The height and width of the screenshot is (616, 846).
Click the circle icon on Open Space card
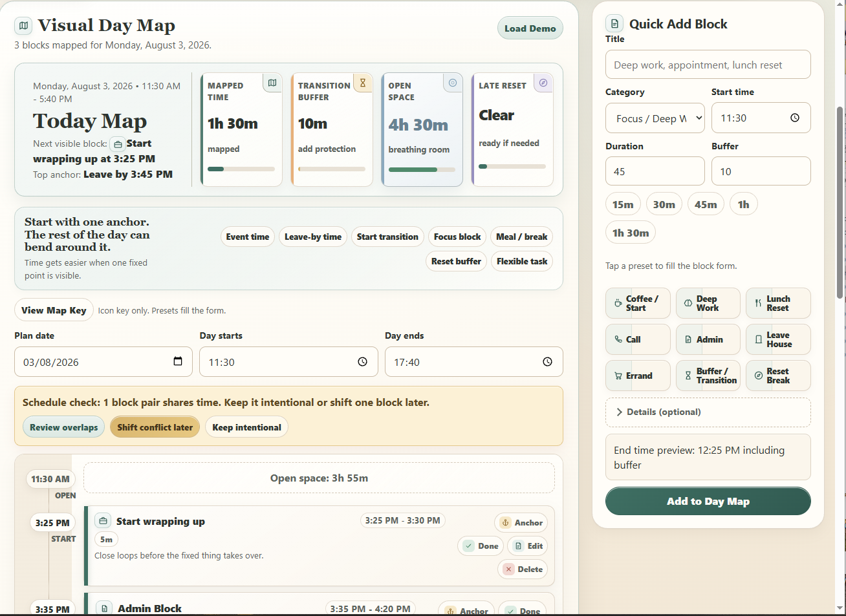[x=453, y=83]
